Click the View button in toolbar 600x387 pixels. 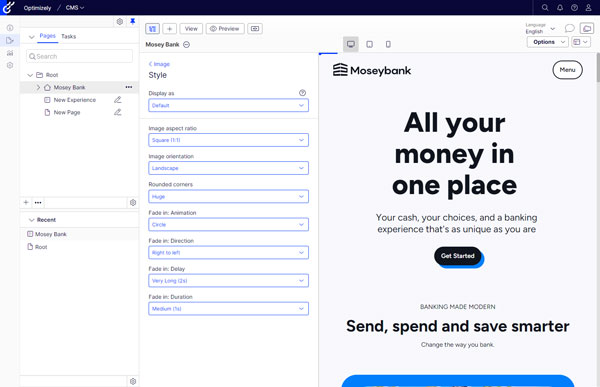(x=191, y=29)
